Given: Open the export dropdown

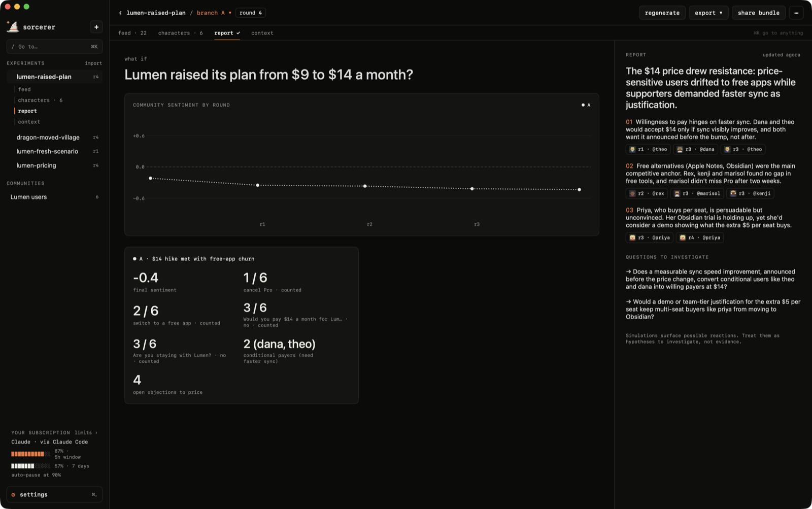Looking at the screenshot, I should point(708,13).
